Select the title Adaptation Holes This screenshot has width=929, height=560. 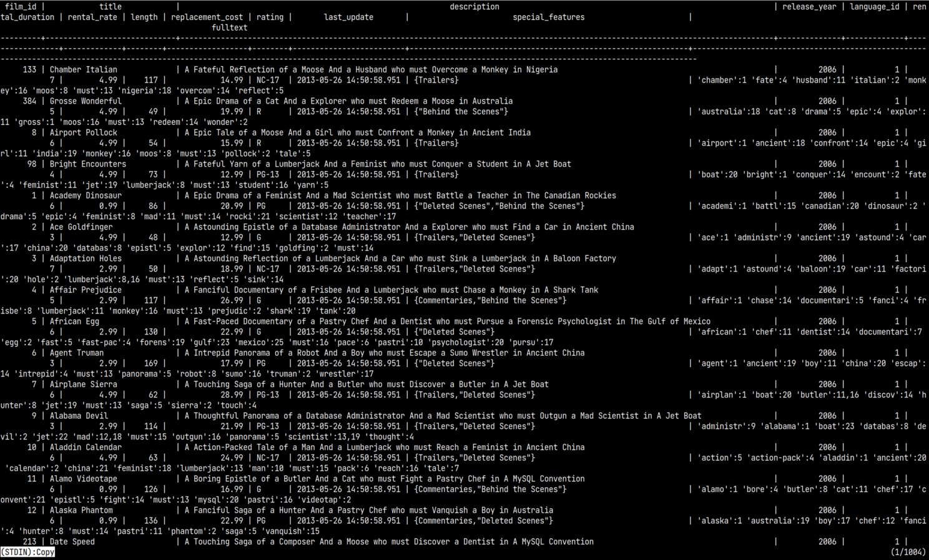[x=86, y=258]
